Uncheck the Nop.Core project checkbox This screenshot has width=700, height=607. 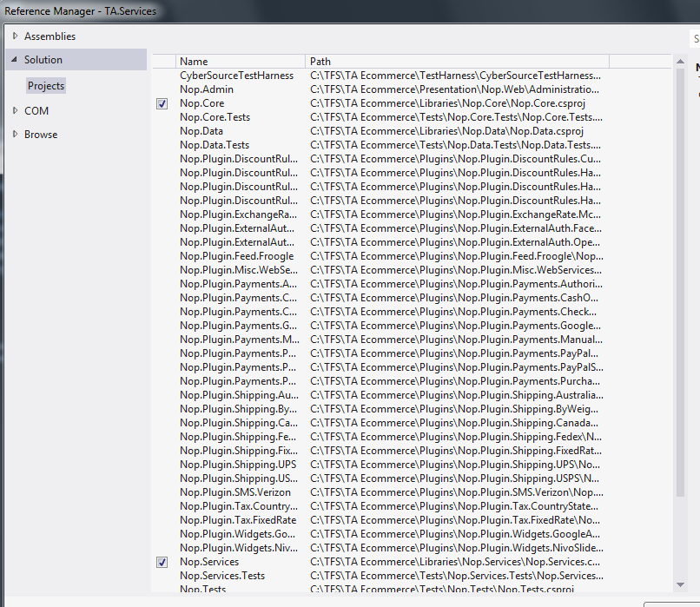coord(162,104)
